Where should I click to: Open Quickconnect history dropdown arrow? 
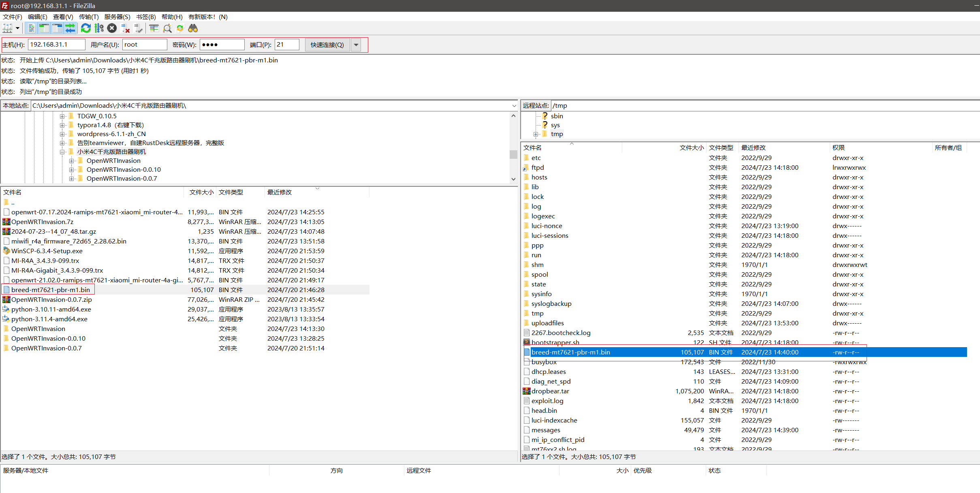(x=356, y=45)
